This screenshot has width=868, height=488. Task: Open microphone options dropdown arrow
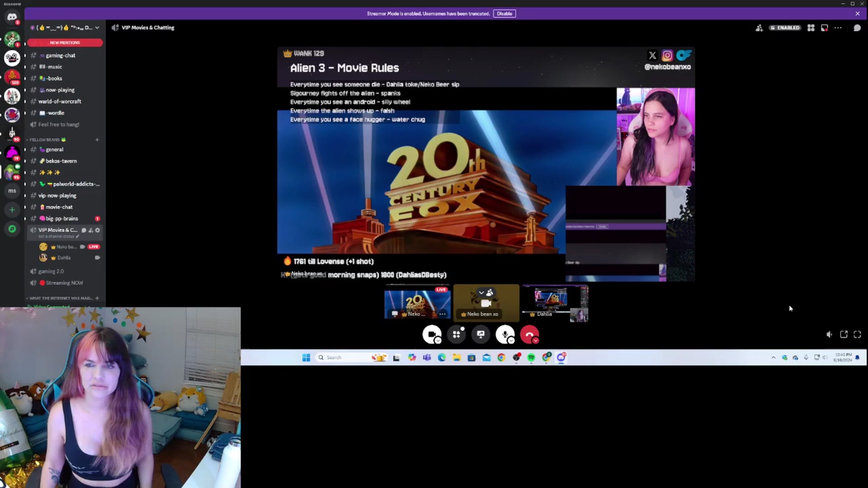point(511,341)
